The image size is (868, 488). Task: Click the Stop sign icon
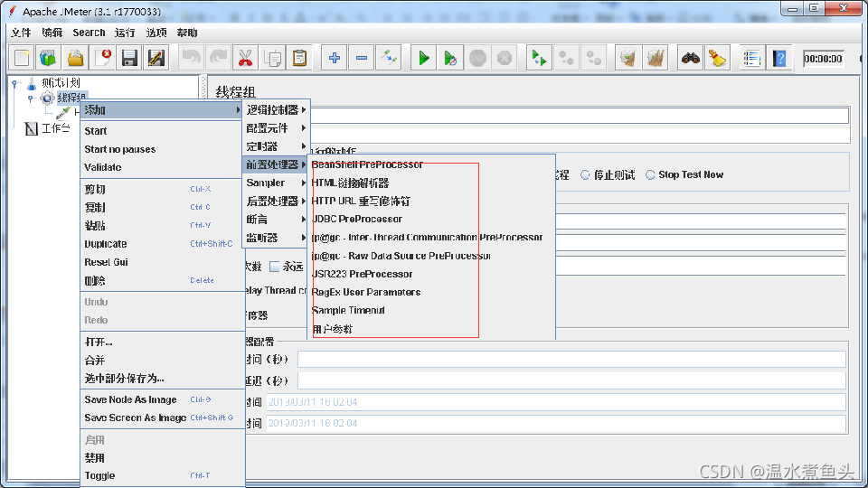477,58
